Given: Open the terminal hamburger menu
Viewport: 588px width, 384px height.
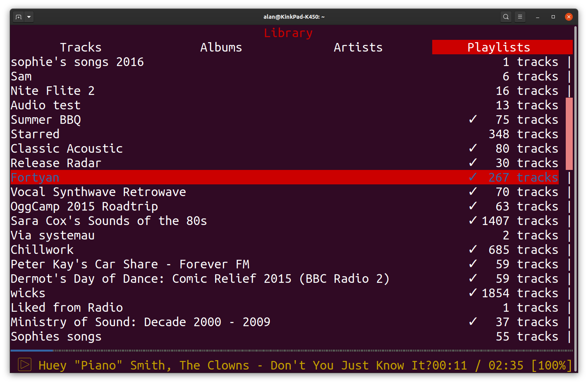Looking at the screenshot, I should pyautogui.click(x=520, y=17).
